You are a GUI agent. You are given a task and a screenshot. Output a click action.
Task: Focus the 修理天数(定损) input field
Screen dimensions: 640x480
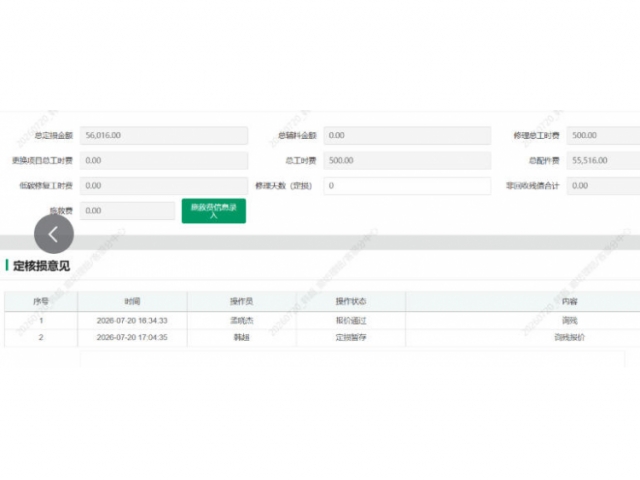407,186
